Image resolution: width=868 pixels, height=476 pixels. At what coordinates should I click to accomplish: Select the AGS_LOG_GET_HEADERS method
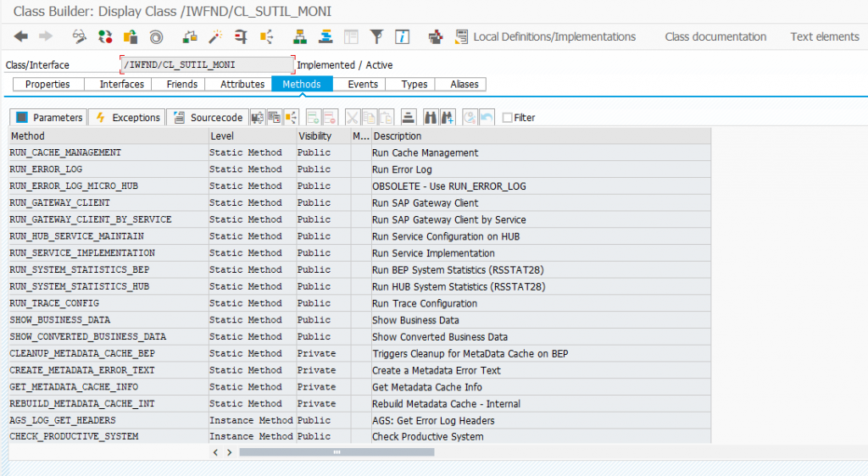pyautogui.click(x=63, y=420)
